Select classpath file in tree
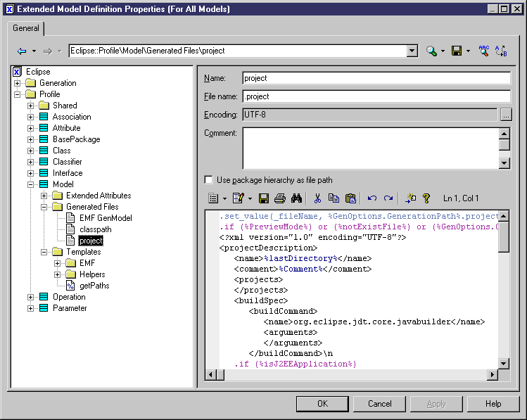Screen dimensions: 527x420 click(x=96, y=229)
